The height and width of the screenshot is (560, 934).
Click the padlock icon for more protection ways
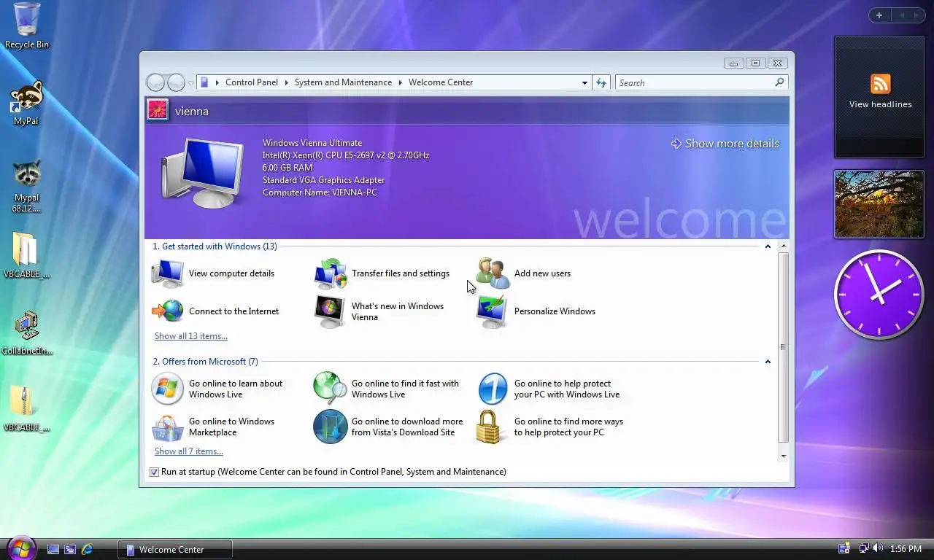(x=490, y=427)
